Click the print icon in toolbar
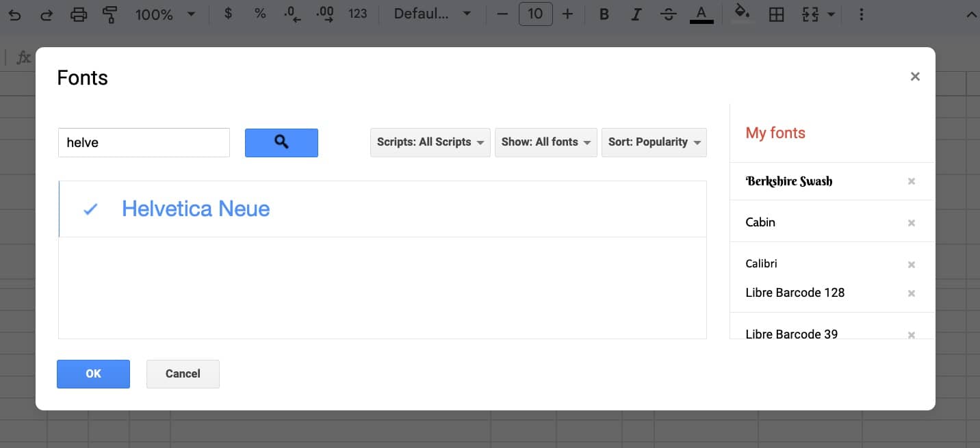 tap(79, 14)
